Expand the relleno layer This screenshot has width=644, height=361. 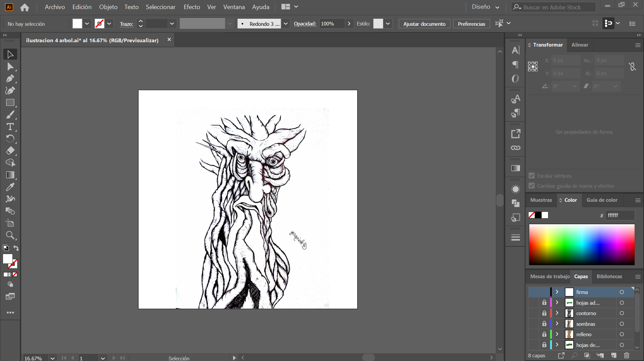pyautogui.click(x=557, y=334)
